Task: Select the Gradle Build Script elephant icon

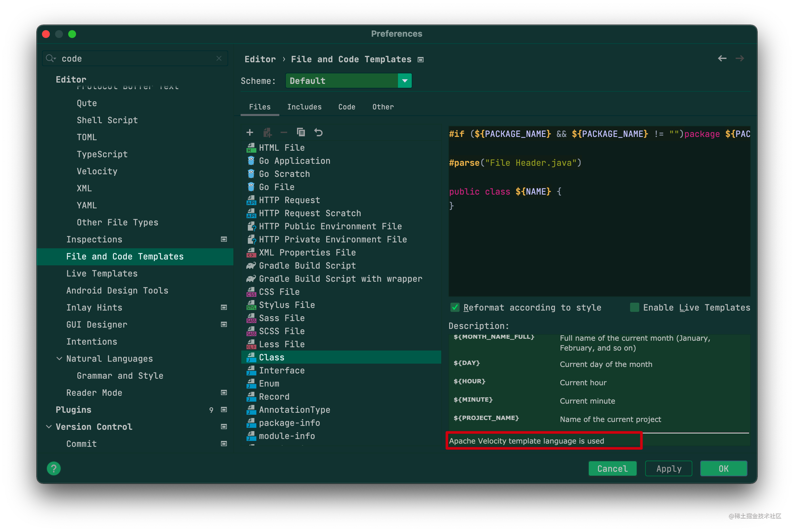Action: pyautogui.click(x=251, y=266)
